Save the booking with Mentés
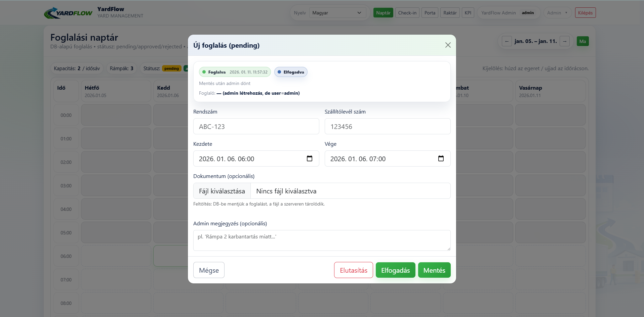 point(434,270)
